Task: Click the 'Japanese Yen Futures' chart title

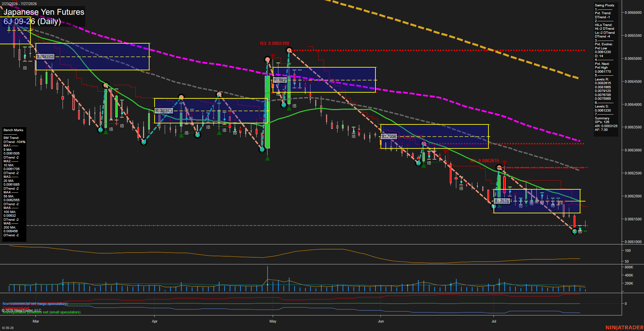Action: pos(44,12)
